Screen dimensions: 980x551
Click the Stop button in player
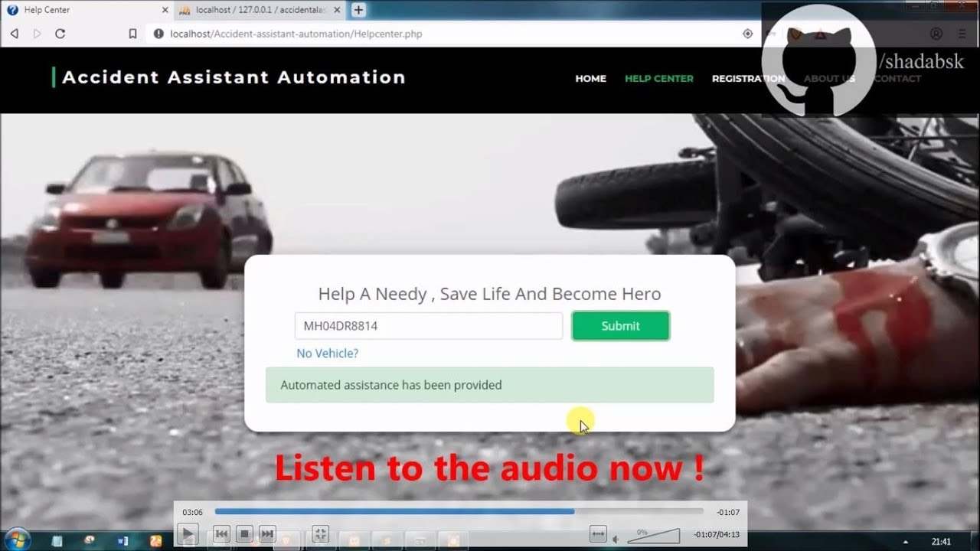[x=244, y=533]
